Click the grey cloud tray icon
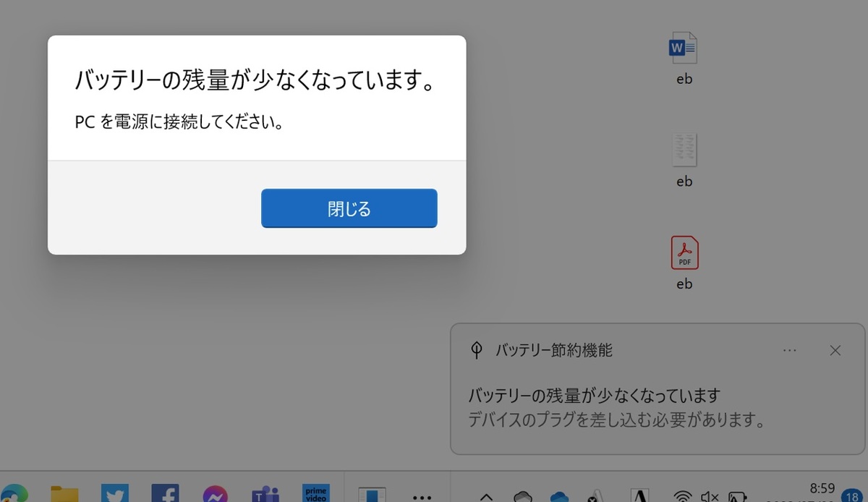868x502 pixels. [522, 497]
